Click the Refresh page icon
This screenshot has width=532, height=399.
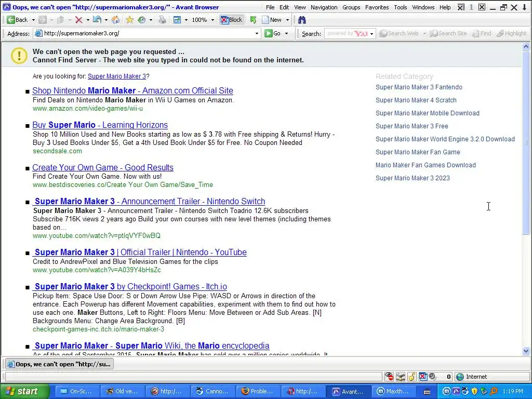(x=97, y=20)
